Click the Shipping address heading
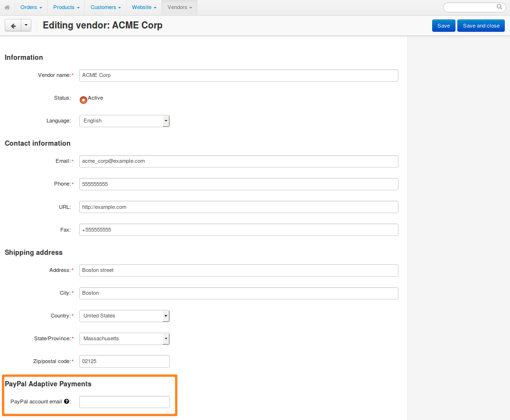The width and height of the screenshot is (510, 420). tap(34, 252)
